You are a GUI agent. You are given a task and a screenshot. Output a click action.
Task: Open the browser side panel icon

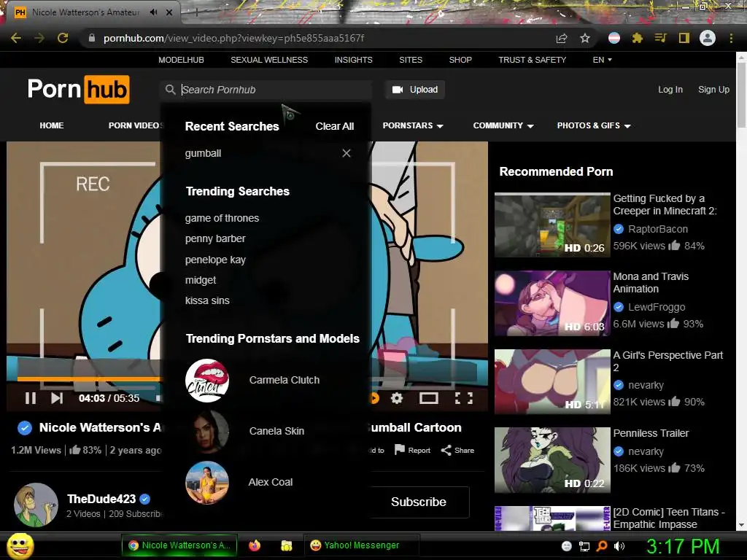point(684,38)
